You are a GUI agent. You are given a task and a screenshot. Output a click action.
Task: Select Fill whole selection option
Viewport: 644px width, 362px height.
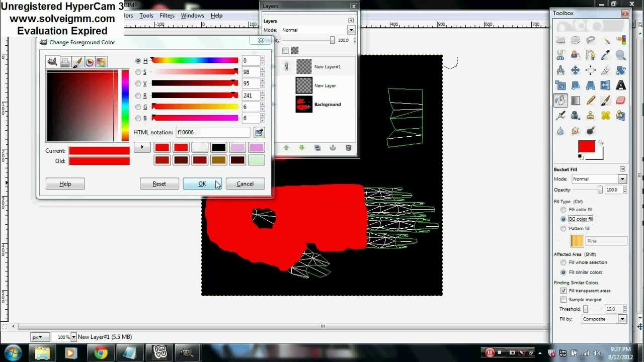[x=563, y=262]
